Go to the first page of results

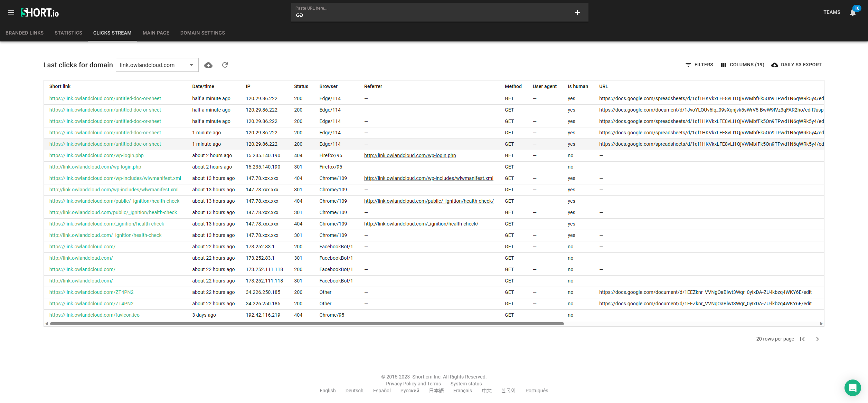point(802,339)
